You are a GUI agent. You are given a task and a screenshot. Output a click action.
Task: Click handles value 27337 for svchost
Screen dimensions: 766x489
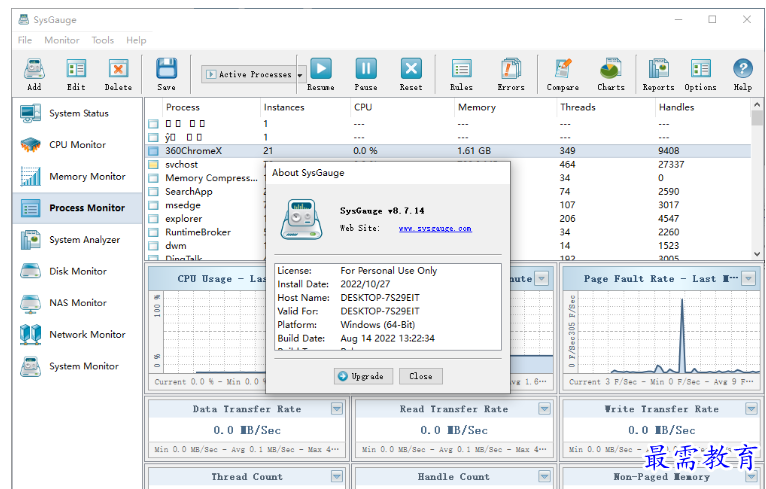coord(671,165)
